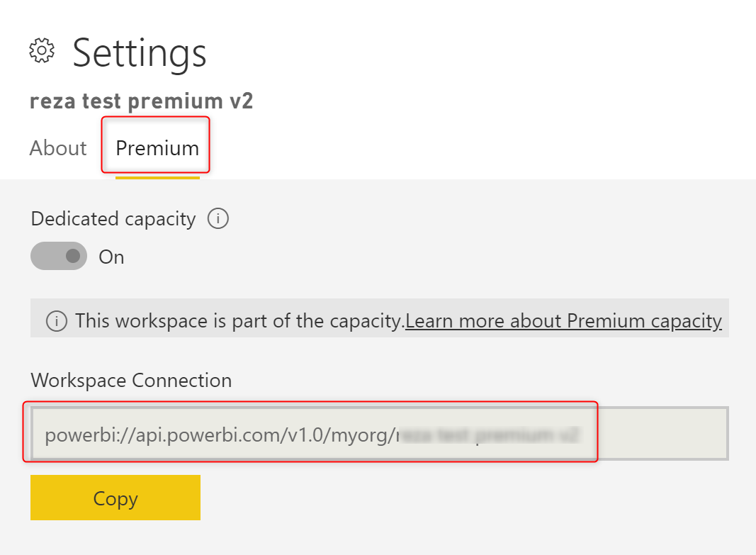Screen dimensions: 756x555
Task: Click the Settings gear icon
Action: [42, 51]
